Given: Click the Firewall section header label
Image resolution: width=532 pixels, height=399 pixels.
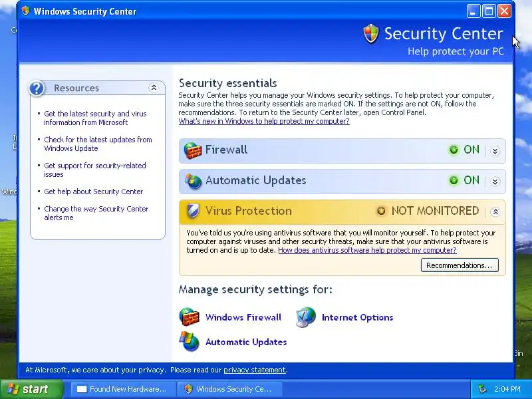Looking at the screenshot, I should pyautogui.click(x=226, y=150).
